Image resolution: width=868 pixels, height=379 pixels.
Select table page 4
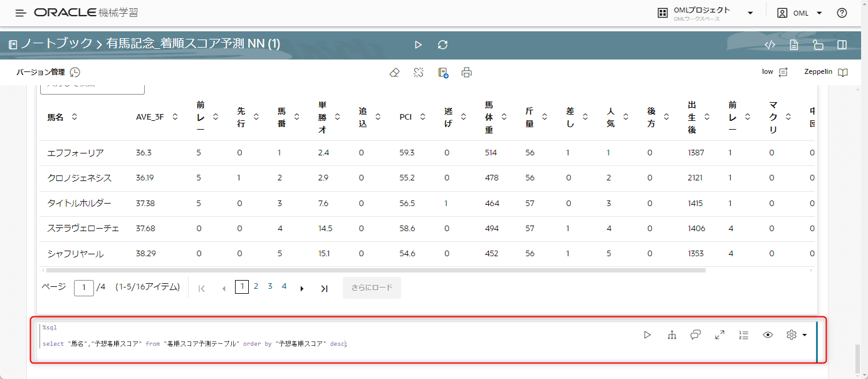(x=284, y=286)
